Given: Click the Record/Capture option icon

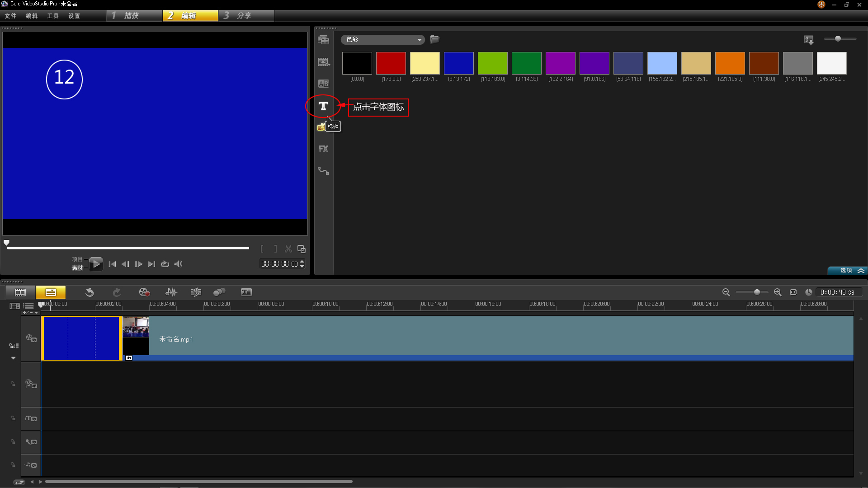Looking at the screenshot, I should (x=144, y=292).
